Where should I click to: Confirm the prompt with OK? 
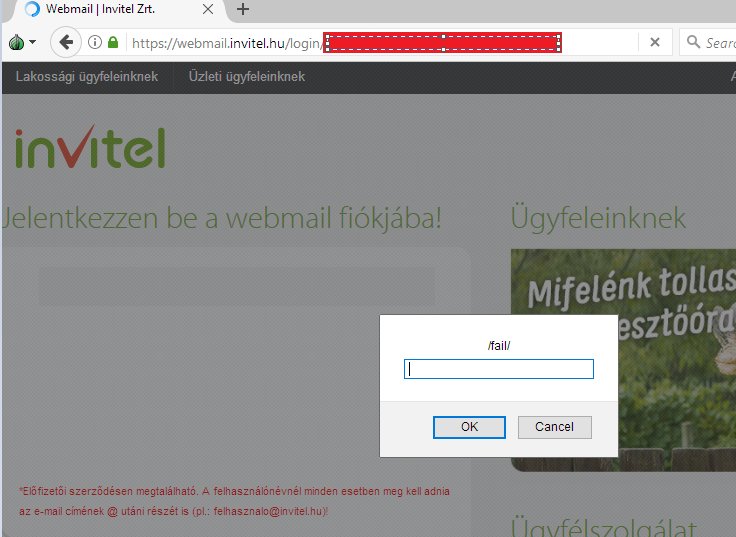point(469,427)
